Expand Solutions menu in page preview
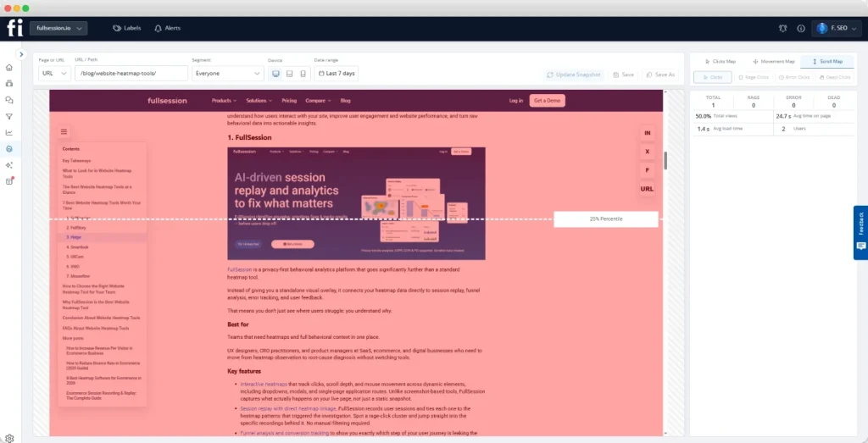 pyautogui.click(x=259, y=101)
